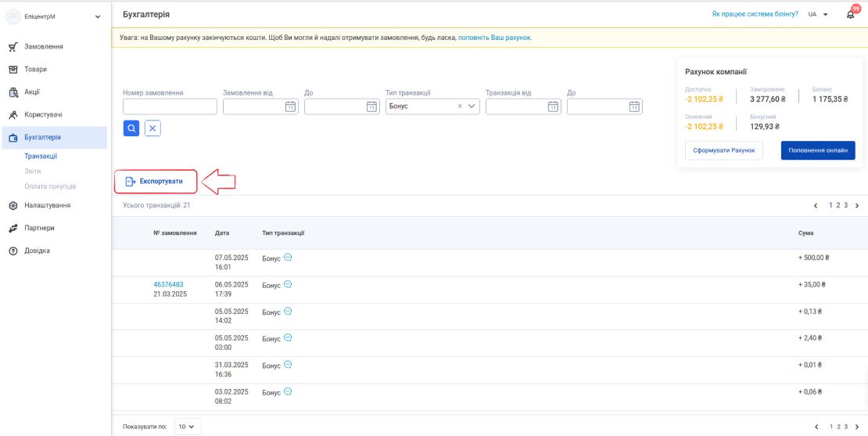Image resolution: width=868 pixels, height=436 pixels.
Task: Click the Акції icon in sidebar
Action: [13, 92]
